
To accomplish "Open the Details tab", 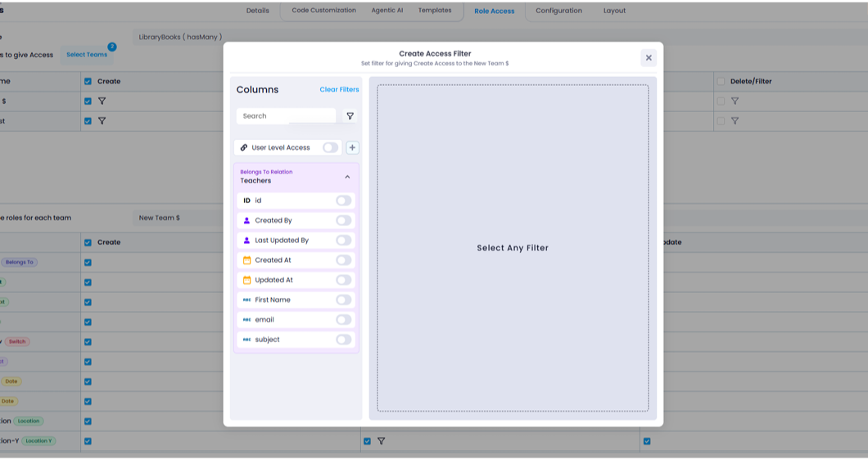I will pyautogui.click(x=257, y=11).
